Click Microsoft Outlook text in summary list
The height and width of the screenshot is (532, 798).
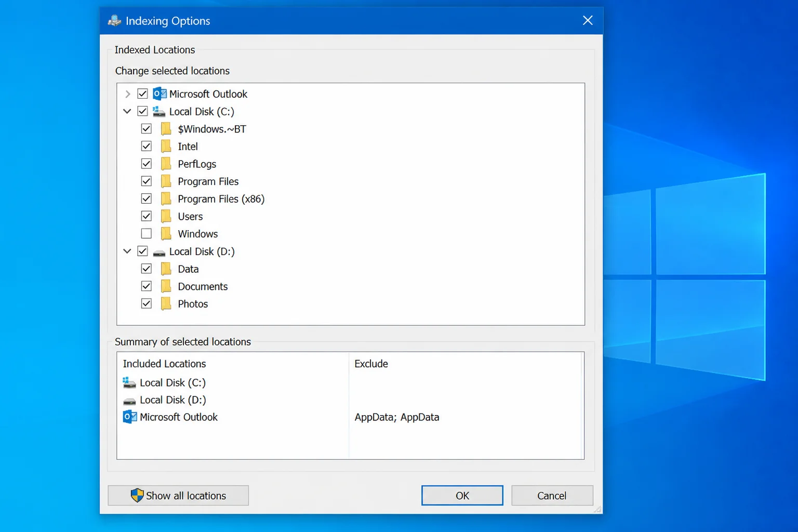[179, 417]
